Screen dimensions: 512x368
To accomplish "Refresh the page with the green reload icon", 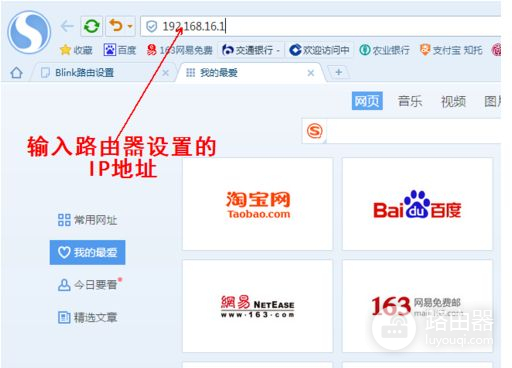I will (x=92, y=26).
